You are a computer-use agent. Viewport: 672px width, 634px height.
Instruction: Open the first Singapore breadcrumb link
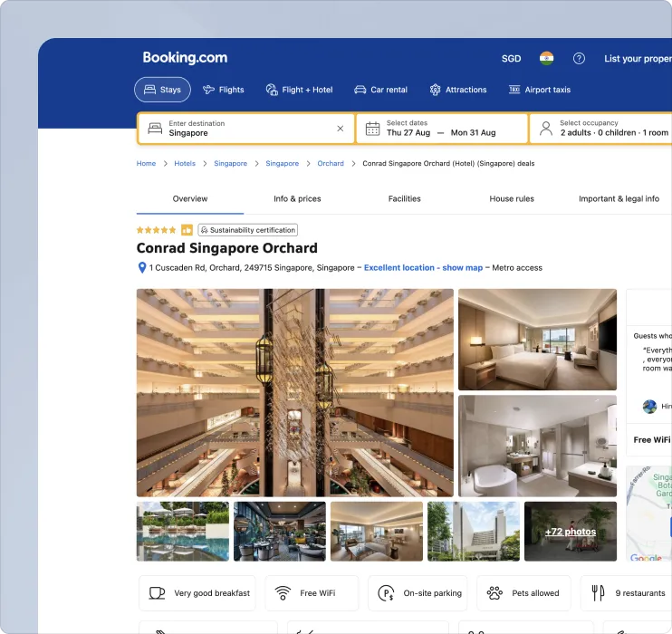click(231, 163)
